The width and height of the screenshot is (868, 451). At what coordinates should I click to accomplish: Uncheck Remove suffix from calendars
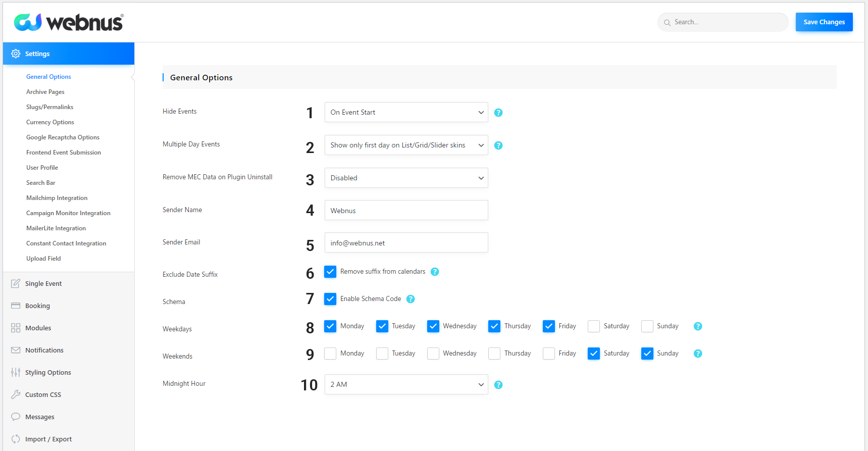coord(330,272)
